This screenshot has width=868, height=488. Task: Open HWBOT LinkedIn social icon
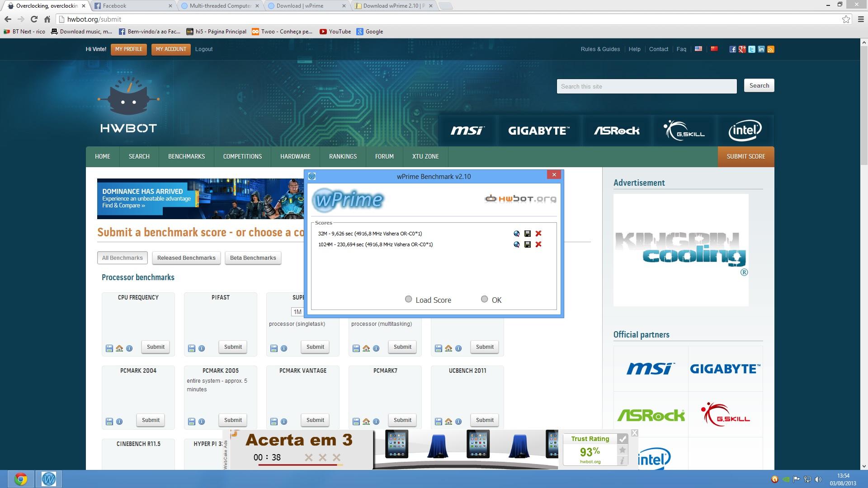[761, 49]
